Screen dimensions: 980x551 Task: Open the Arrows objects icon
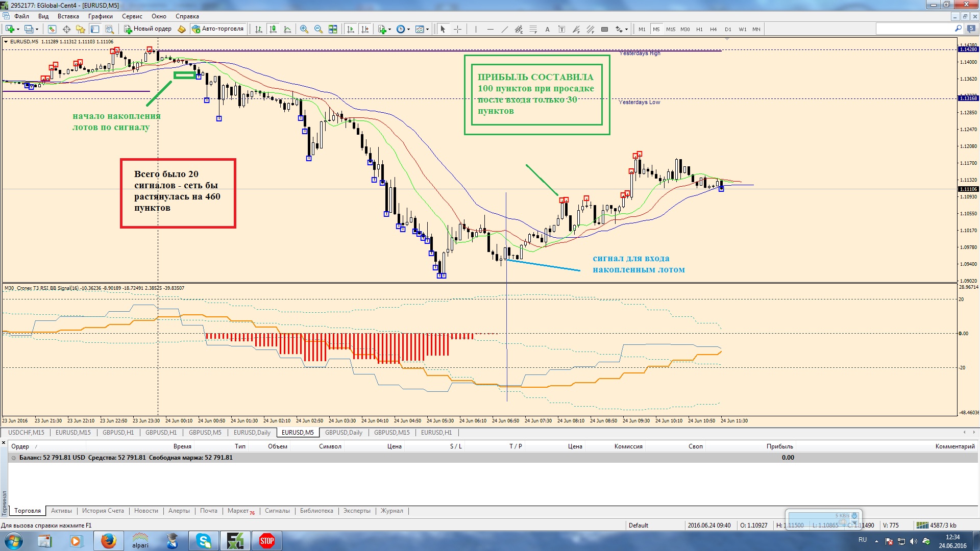click(619, 29)
